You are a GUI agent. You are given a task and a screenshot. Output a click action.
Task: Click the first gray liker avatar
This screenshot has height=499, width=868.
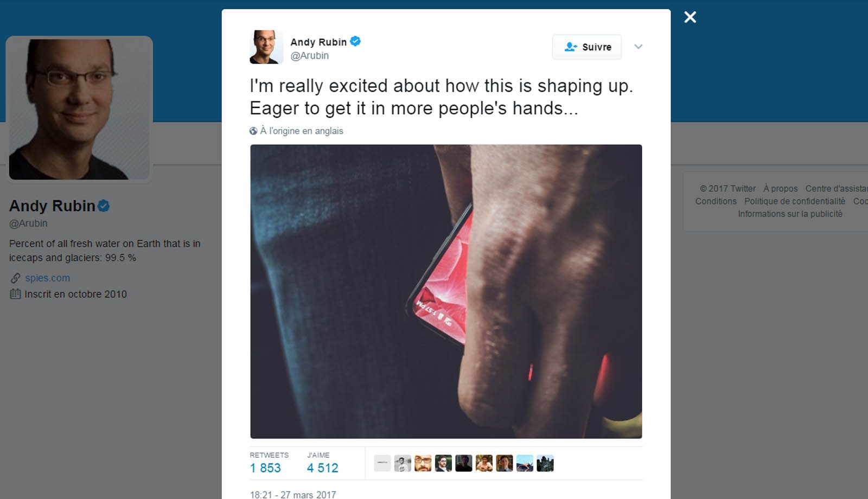[382, 463]
